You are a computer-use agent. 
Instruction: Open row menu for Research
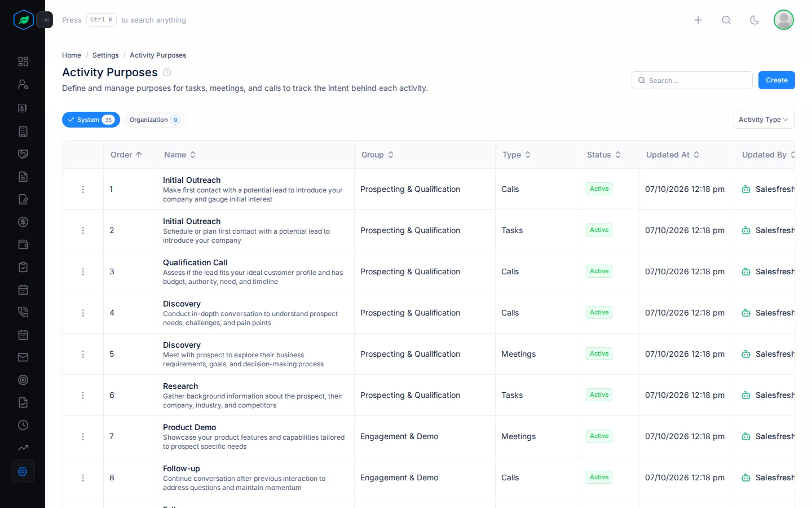pos(83,395)
